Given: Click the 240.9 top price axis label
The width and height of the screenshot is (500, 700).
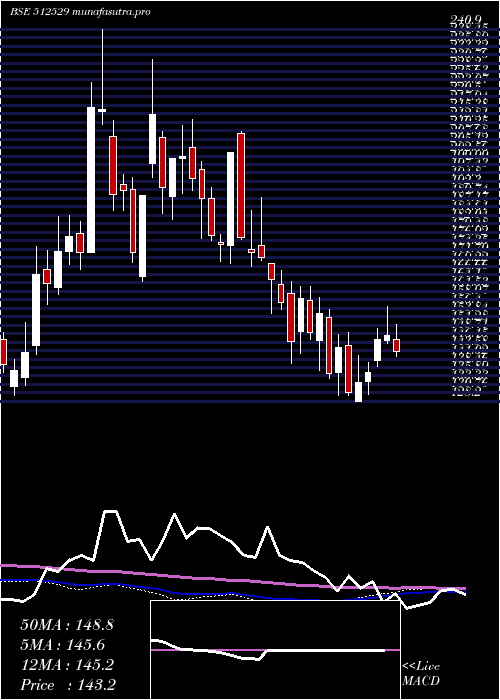Looking at the screenshot, I should 467,20.
